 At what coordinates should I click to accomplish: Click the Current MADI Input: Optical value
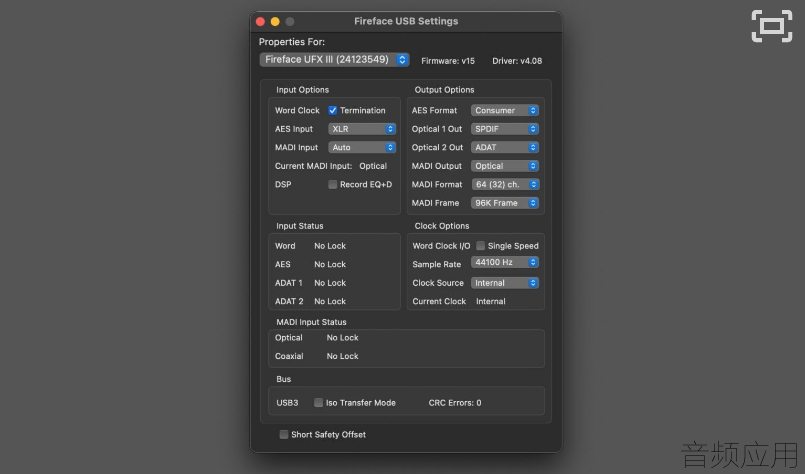click(x=373, y=166)
